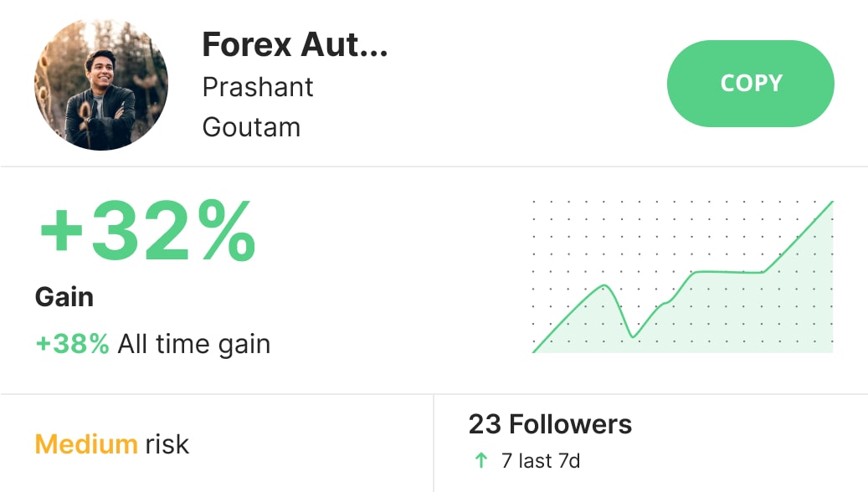Image resolution: width=868 pixels, height=492 pixels.
Task: Click the green COPY button
Action: [750, 84]
